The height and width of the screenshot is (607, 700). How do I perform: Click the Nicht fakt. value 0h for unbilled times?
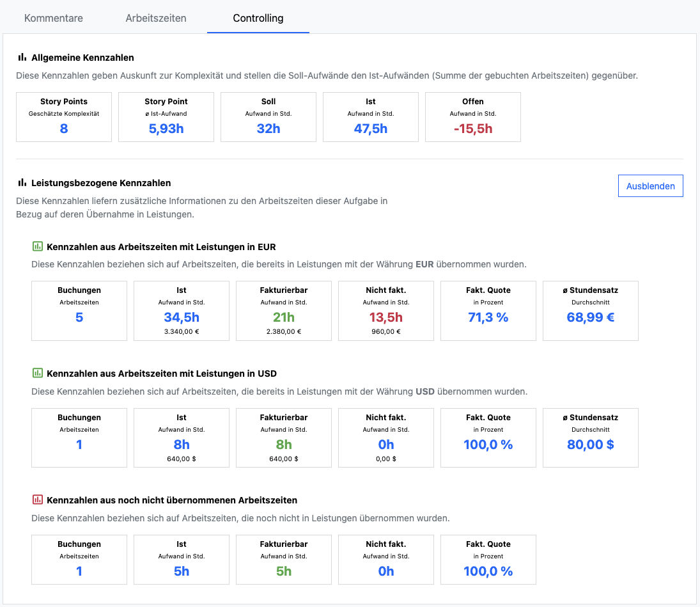coord(385,571)
